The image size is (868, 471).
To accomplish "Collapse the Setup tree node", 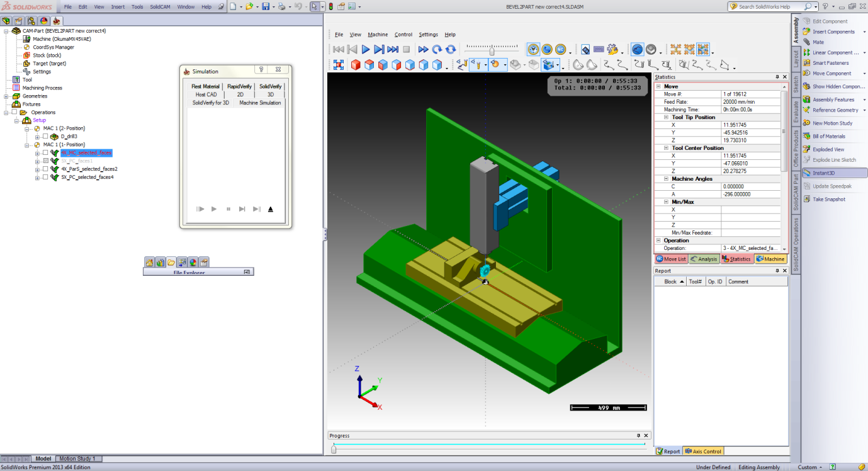I will tap(16, 120).
